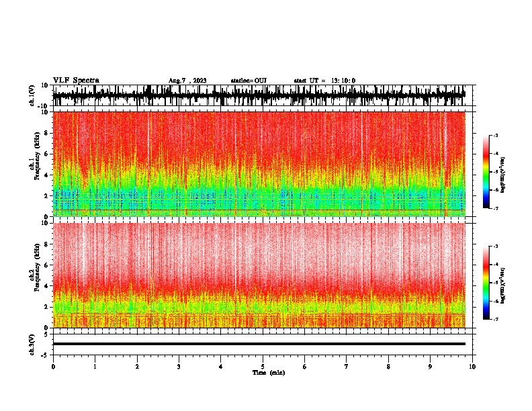Click time axis tick label "10"
532x411 pixels.
click(x=472, y=367)
